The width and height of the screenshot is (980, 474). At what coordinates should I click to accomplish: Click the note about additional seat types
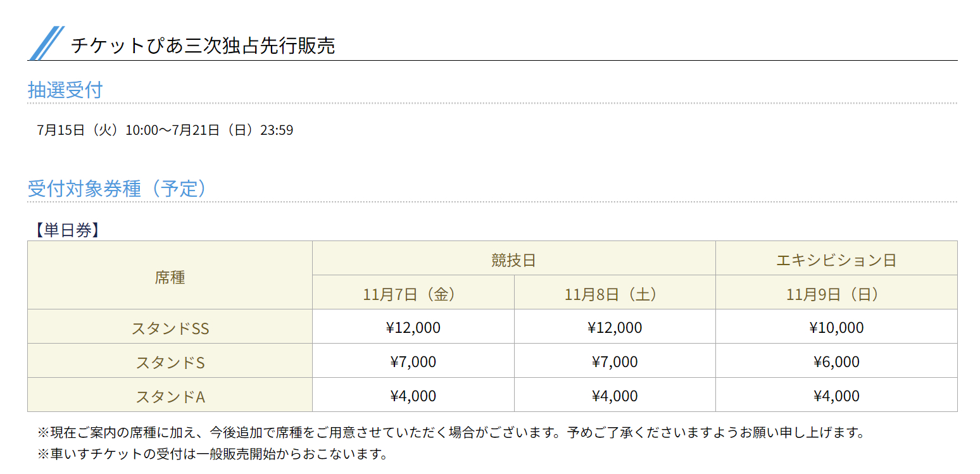pos(451,433)
